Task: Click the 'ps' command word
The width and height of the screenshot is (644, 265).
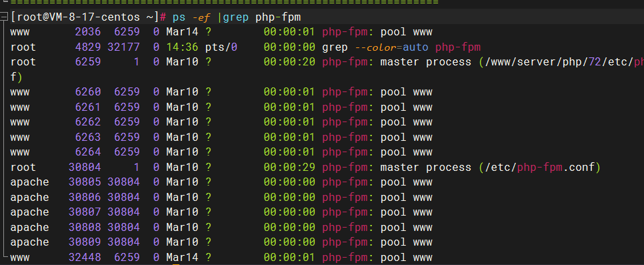Action: coord(179,18)
